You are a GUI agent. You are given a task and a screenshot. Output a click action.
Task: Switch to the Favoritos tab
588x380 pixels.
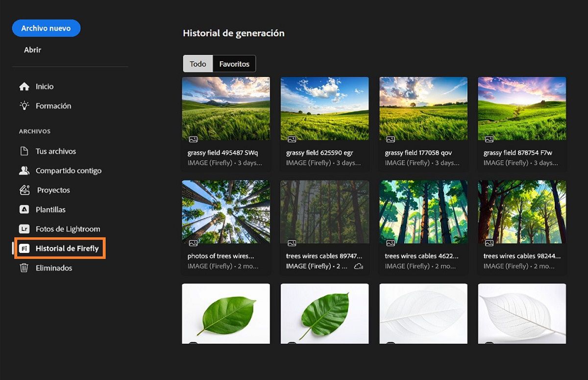[234, 64]
